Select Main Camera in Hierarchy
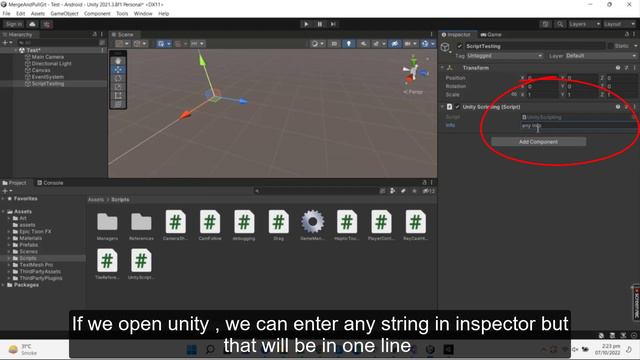Image resolution: width=640 pixels, height=360 pixels. click(47, 57)
